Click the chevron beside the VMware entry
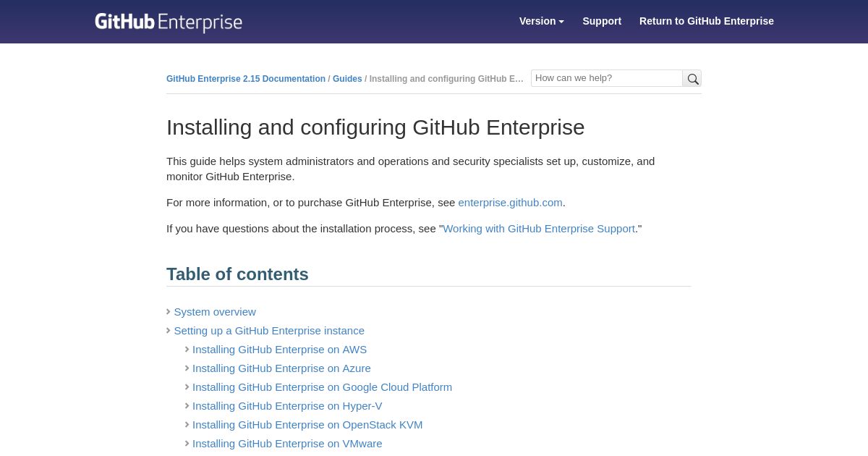This screenshot has height=456, width=868. pyautogui.click(x=187, y=444)
